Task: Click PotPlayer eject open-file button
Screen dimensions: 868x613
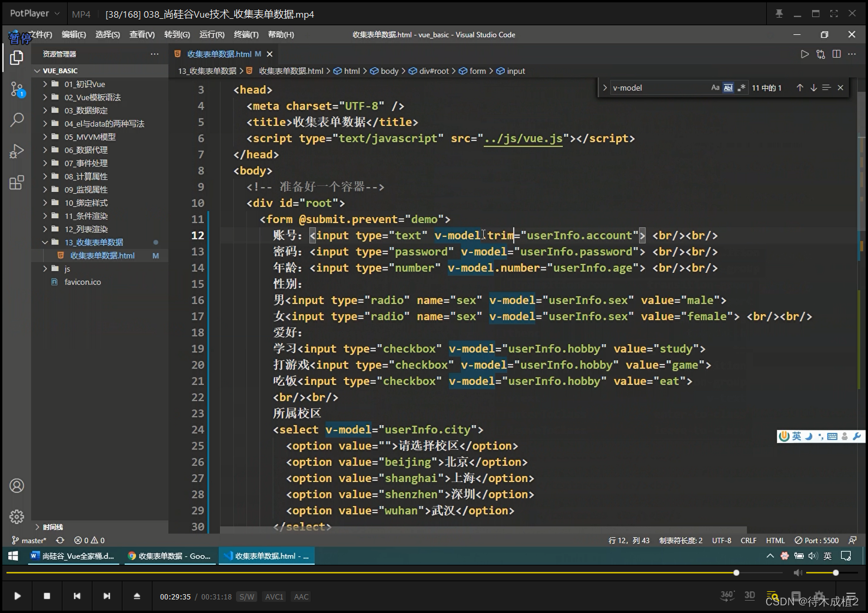Action: (137, 596)
